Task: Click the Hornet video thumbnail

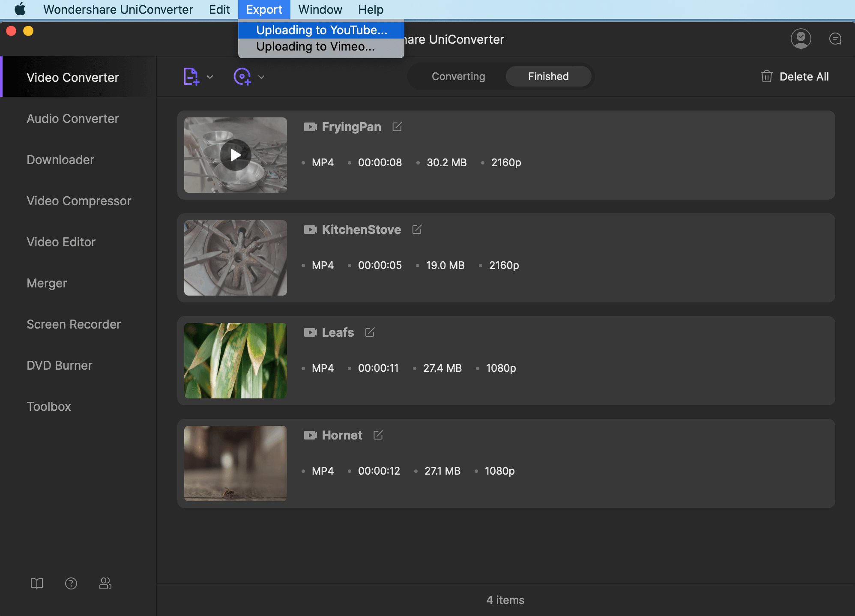Action: tap(235, 463)
